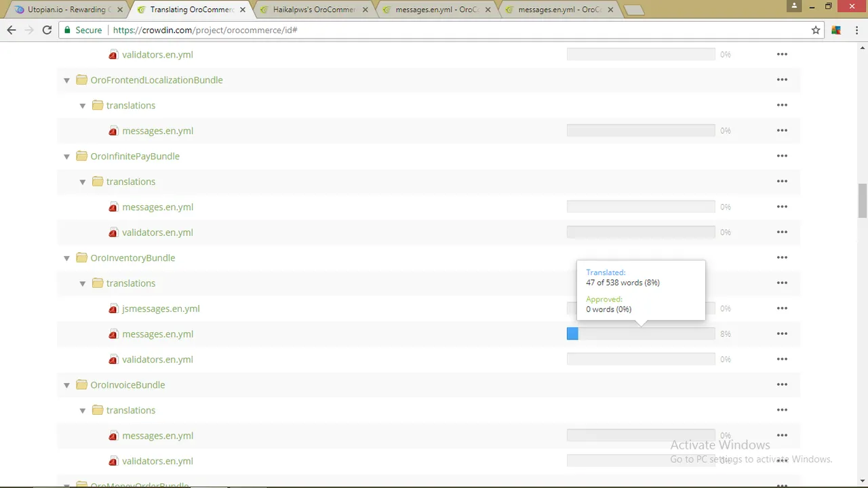Image resolution: width=868 pixels, height=488 pixels.
Task: Open more options for OroInvoiceBundle row
Action: (782, 385)
